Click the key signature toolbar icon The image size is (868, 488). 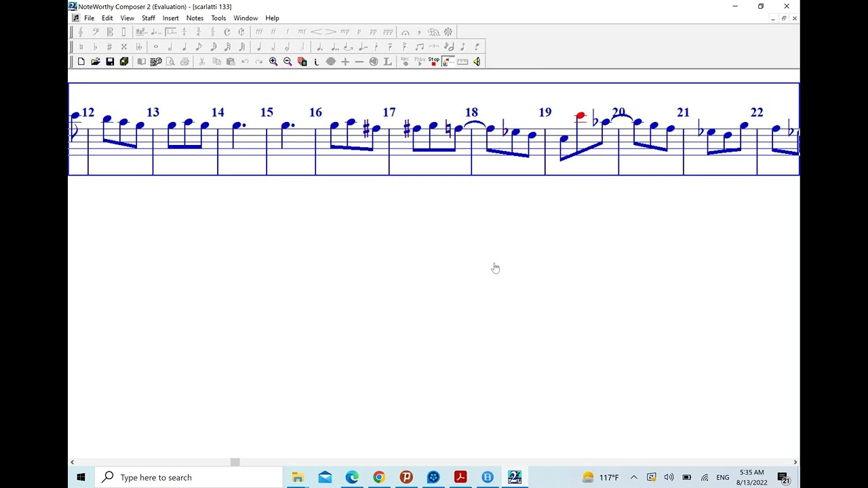pos(142,32)
